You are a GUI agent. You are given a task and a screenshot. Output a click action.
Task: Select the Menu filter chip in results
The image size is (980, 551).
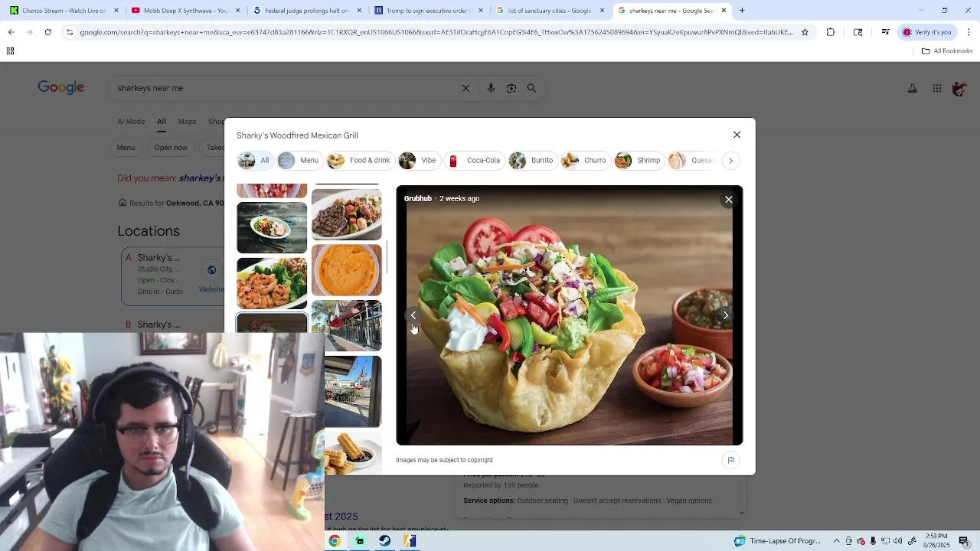click(126, 148)
